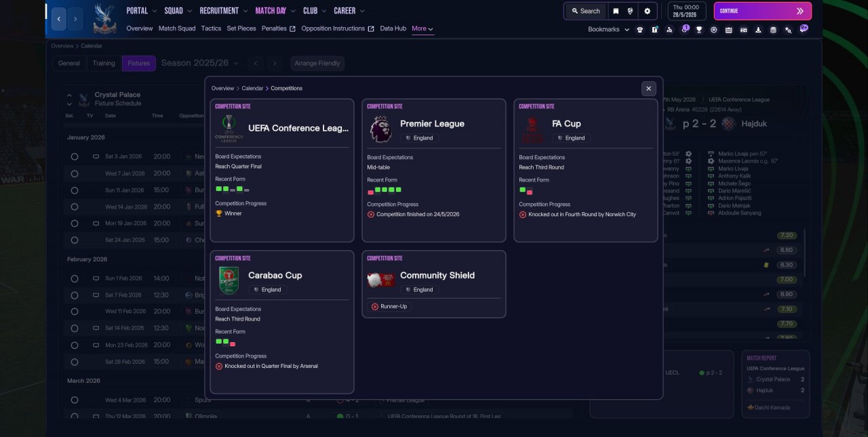Click the Search button

[x=585, y=11]
